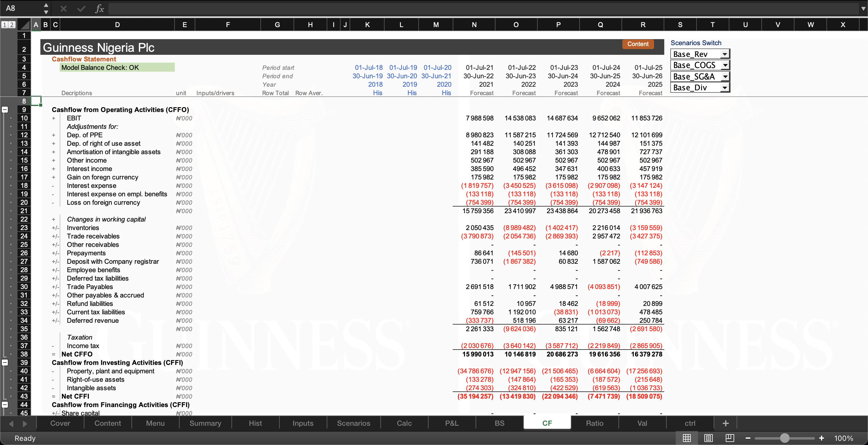The image size is (868, 445).
Task: Click the zoom in plus icon
Action: (822, 438)
